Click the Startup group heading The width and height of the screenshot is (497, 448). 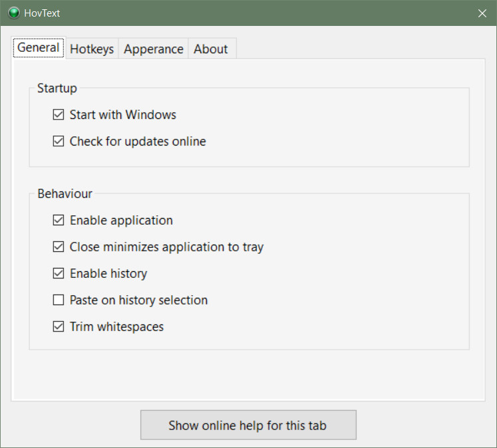[57, 88]
